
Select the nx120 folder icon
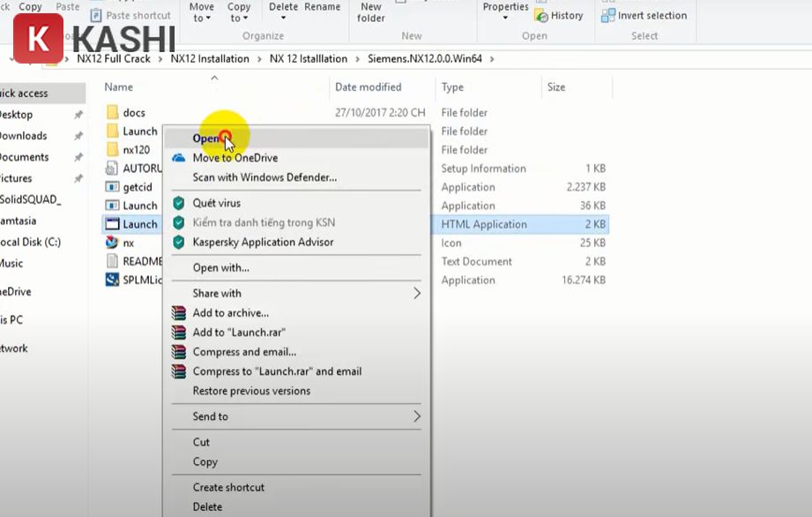tap(112, 150)
